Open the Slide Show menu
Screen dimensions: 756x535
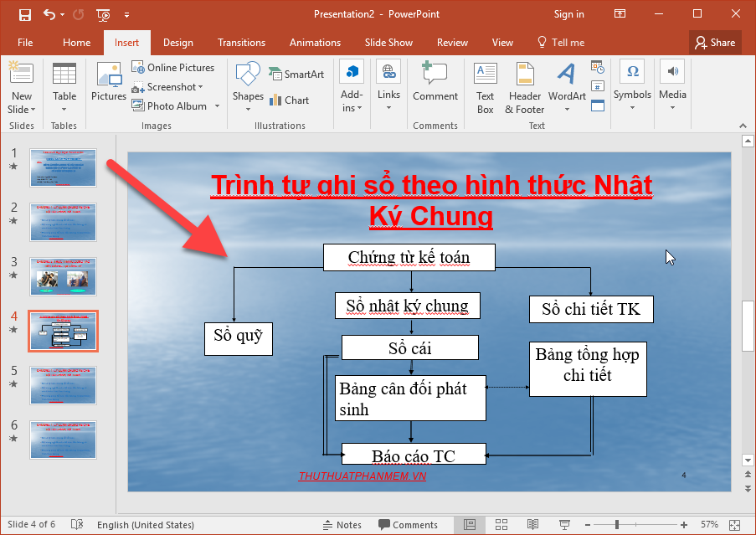[388, 42]
